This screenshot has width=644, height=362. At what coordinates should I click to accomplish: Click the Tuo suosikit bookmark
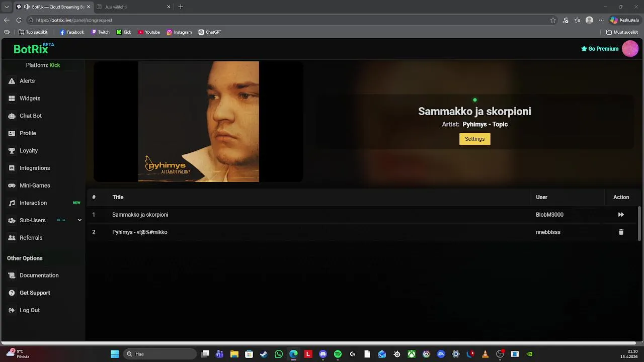tap(33, 32)
